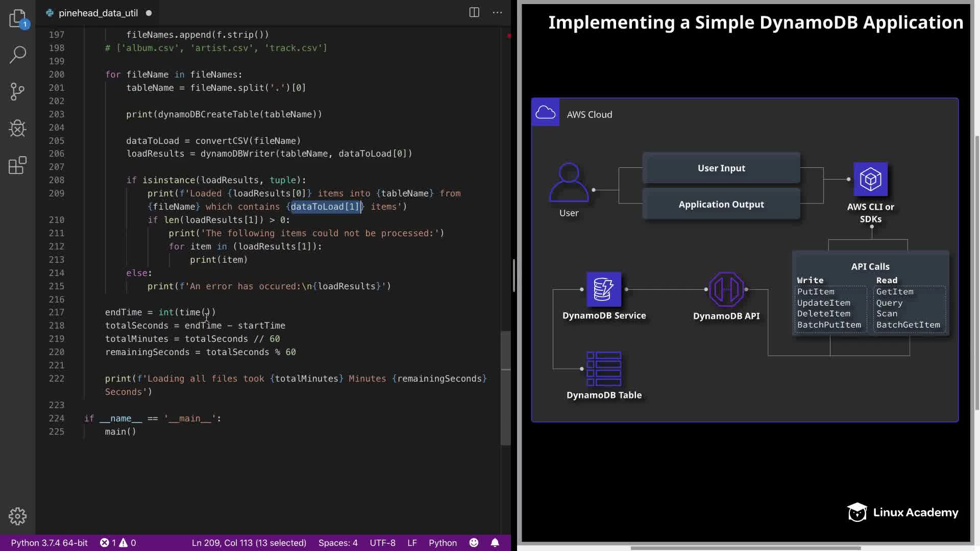Image resolution: width=980 pixels, height=551 pixels.
Task: Open the Explorer files icon
Action: point(17,18)
